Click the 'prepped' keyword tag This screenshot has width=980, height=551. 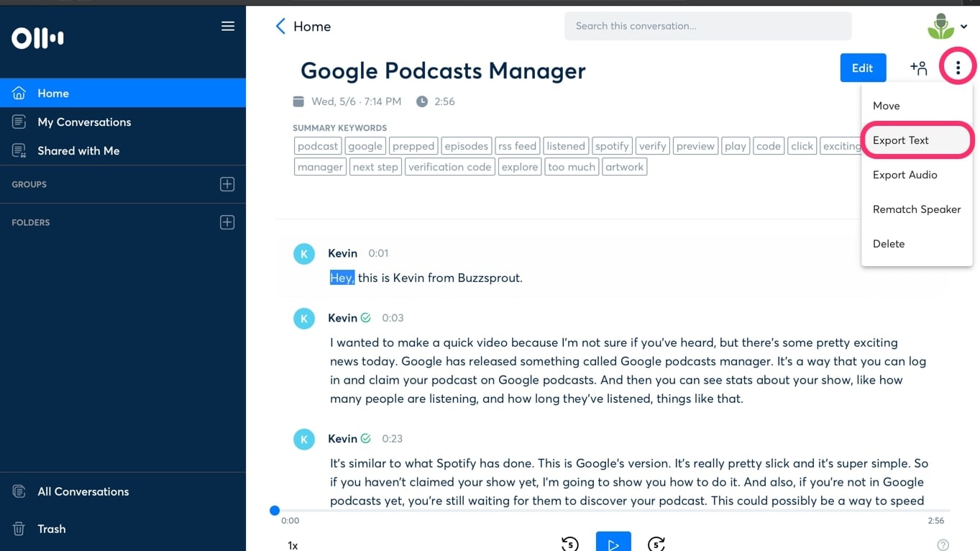(x=413, y=146)
